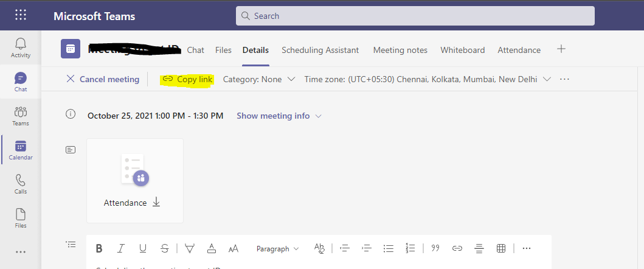Open Calendar in the sidebar
Image resolution: width=644 pixels, height=269 pixels.
(x=21, y=150)
